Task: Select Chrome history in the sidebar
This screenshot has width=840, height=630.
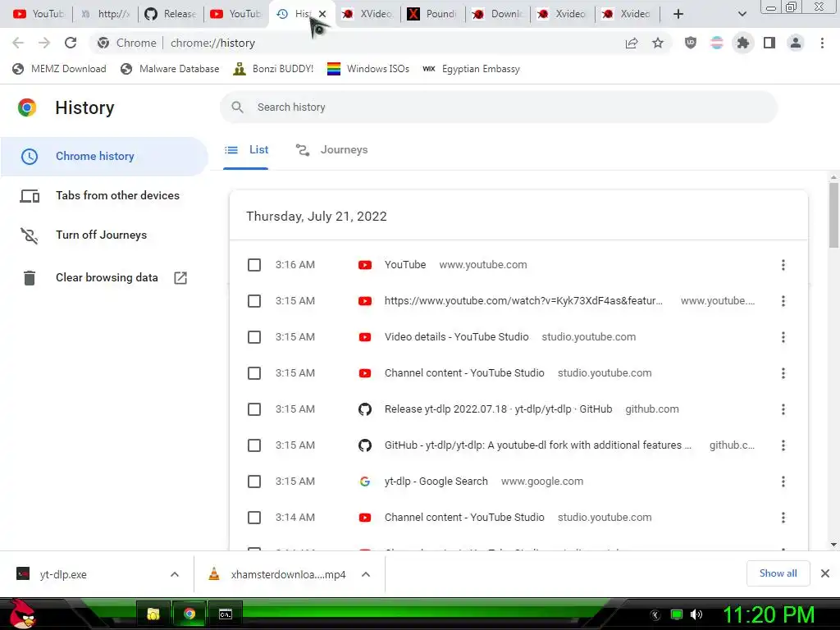Action: pyautogui.click(x=104, y=157)
